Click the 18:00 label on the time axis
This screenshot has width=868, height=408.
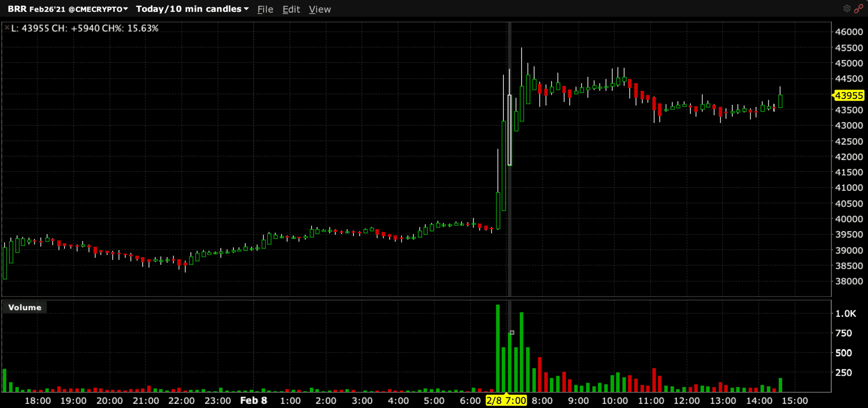pyautogui.click(x=37, y=401)
